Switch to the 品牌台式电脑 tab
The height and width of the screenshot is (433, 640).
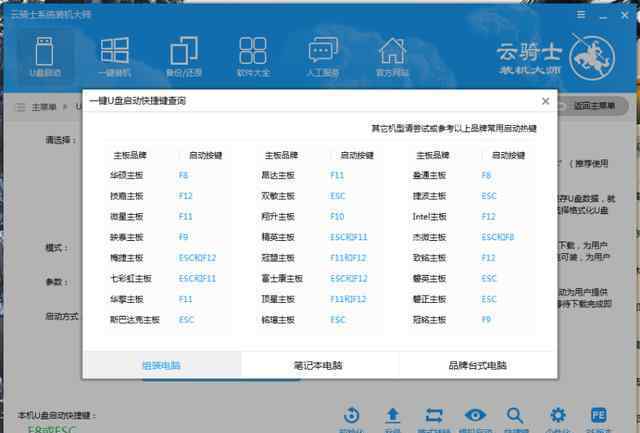pyautogui.click(x=478, y=365)
